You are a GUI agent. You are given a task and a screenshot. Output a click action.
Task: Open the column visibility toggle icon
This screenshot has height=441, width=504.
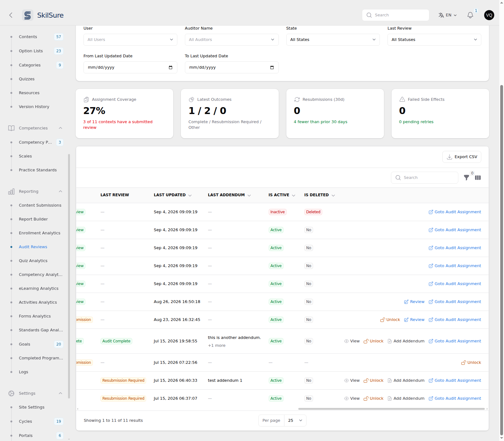[x=478, y=178]
